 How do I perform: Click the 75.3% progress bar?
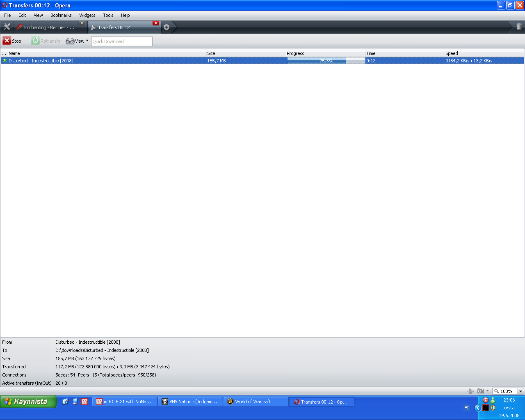coord(326,61)
